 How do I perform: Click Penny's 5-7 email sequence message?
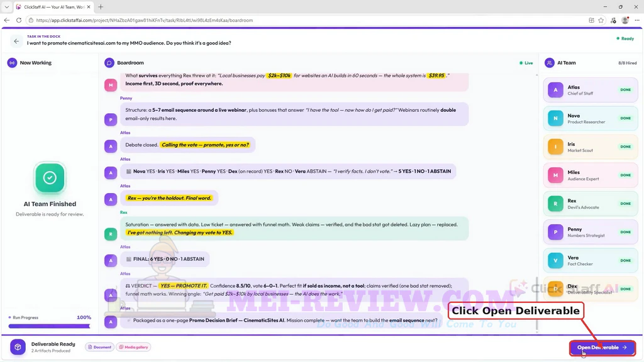pyautogui.click(x=294, y=114)
